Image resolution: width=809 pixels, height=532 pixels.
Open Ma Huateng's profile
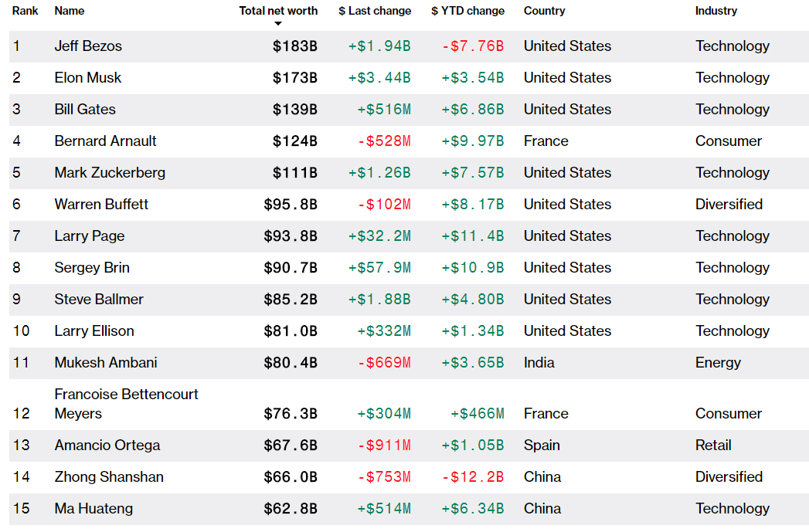(93, 509)
